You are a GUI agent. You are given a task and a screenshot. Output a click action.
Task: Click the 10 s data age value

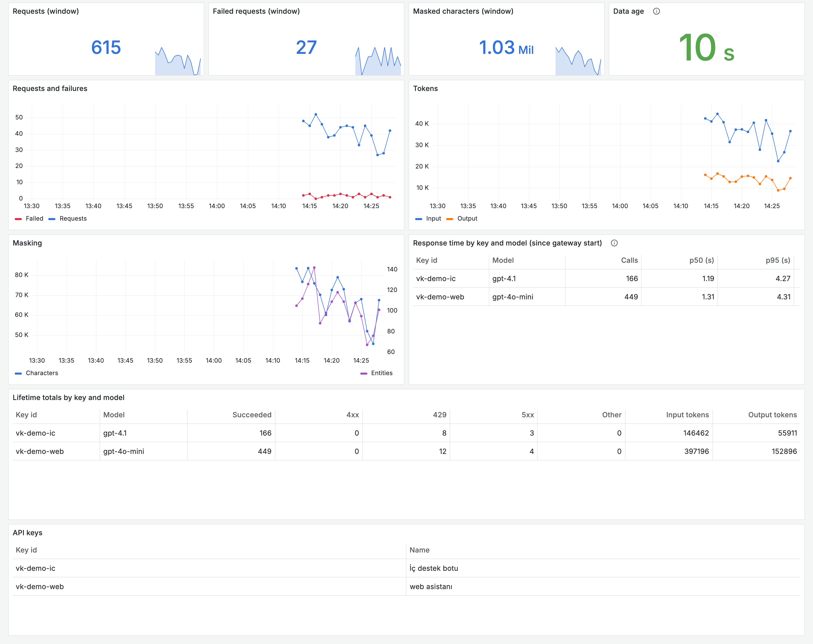pos(706,48)
